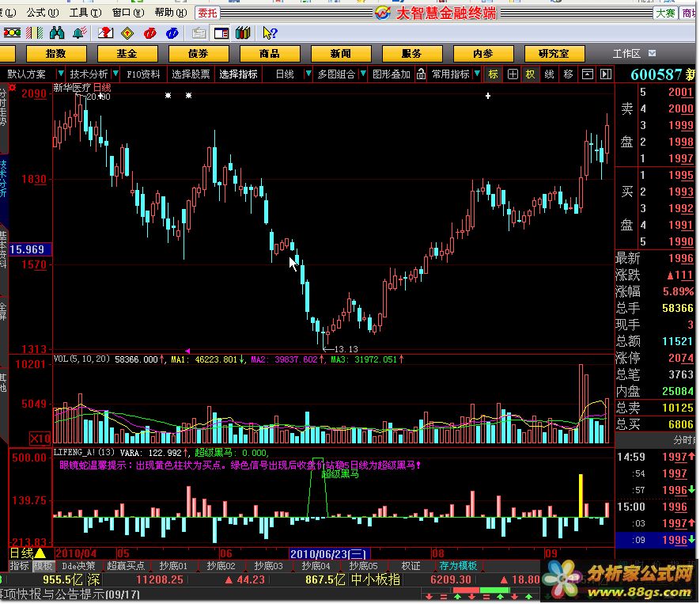This screenshot has height=604, width=700.
Task: Click the grid crosshair icon
Action: [x=513, y=74]
